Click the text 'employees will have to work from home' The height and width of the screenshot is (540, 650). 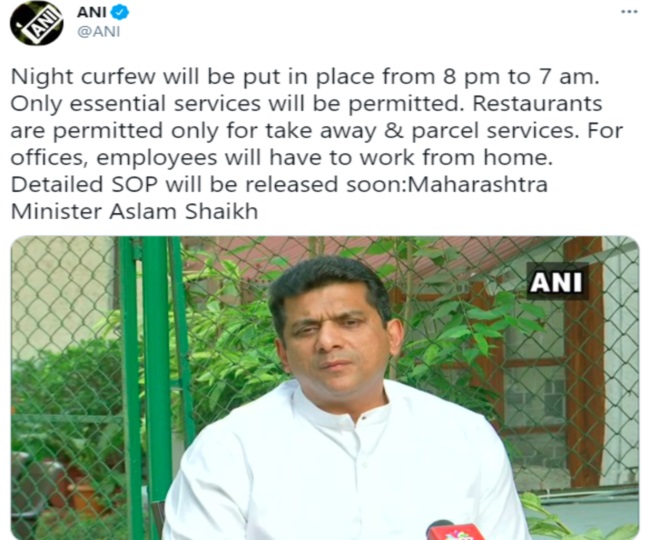[x=325, y=158]
